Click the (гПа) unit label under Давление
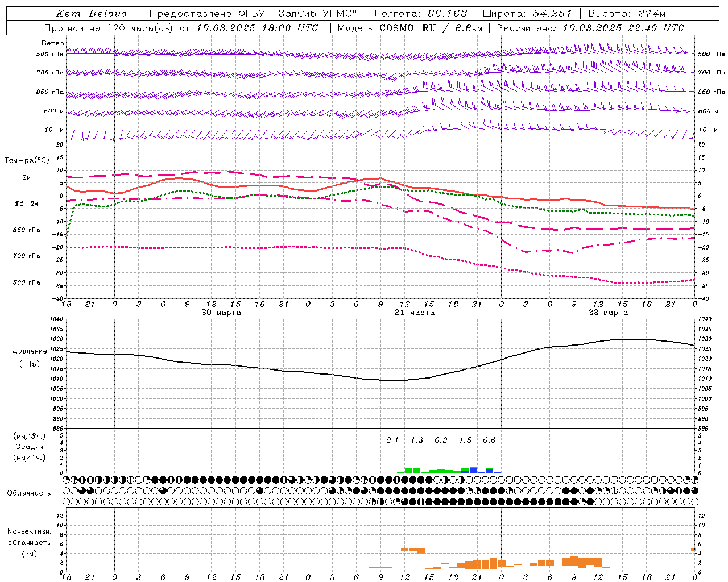This screenshot has width=728, height=582. (x=30, y=364)
